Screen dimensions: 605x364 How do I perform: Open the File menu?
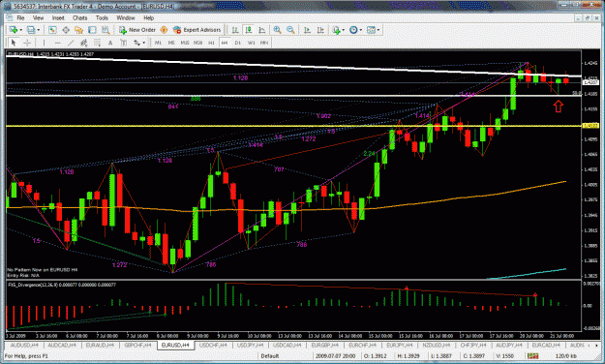(20, 17)
